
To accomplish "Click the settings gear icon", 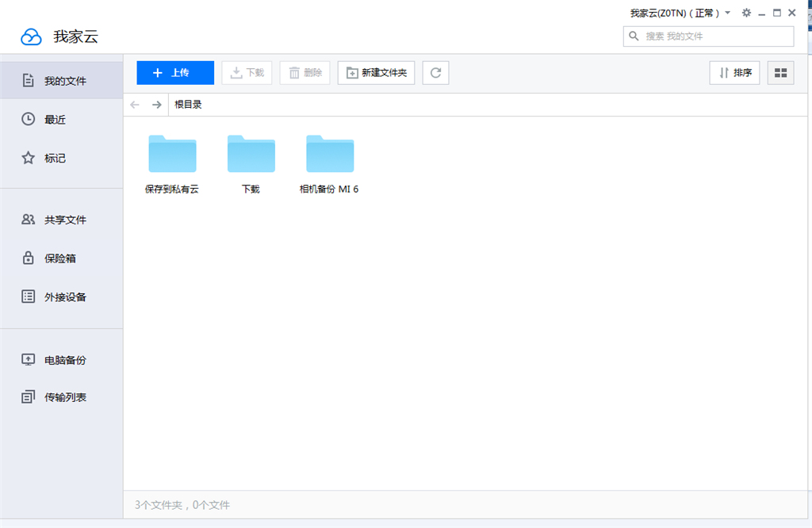I will point(746,13).
